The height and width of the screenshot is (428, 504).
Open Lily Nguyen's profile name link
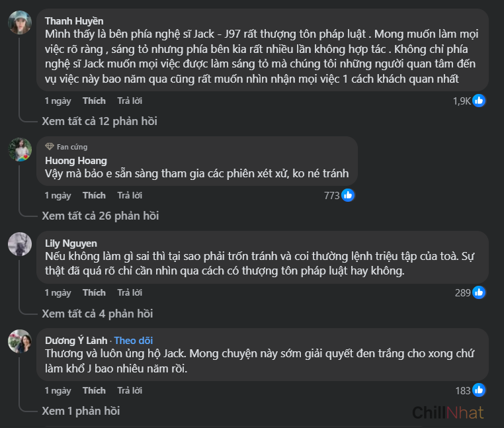click(x=71, y=243)
